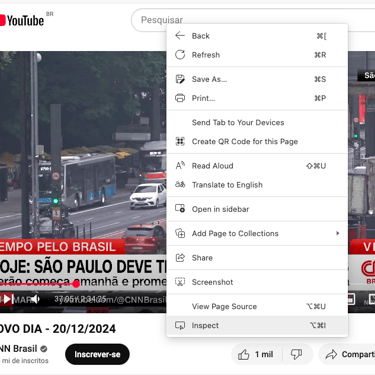375x375 pixels.
Task: Dislike the video with thumbs down
Action: coord(296,354)
